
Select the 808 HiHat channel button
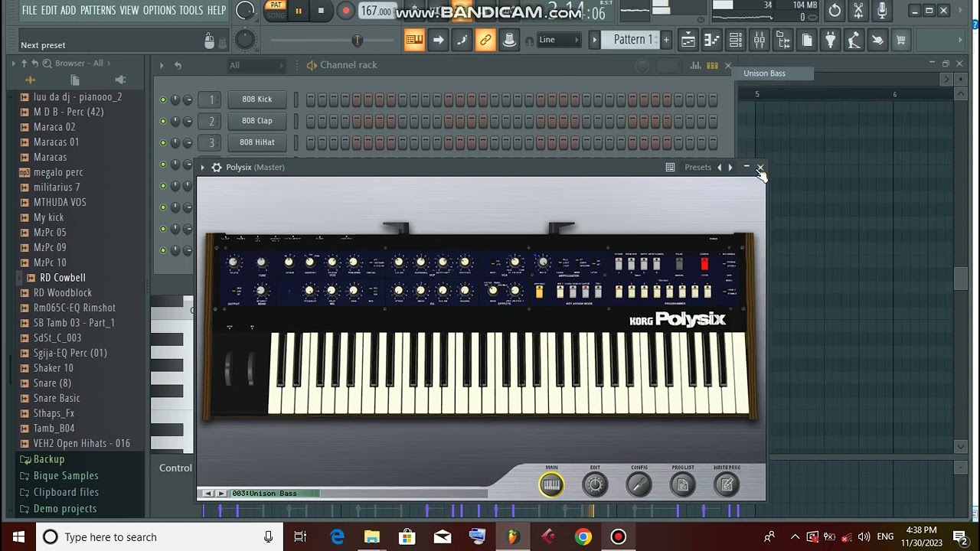[257, 142]
